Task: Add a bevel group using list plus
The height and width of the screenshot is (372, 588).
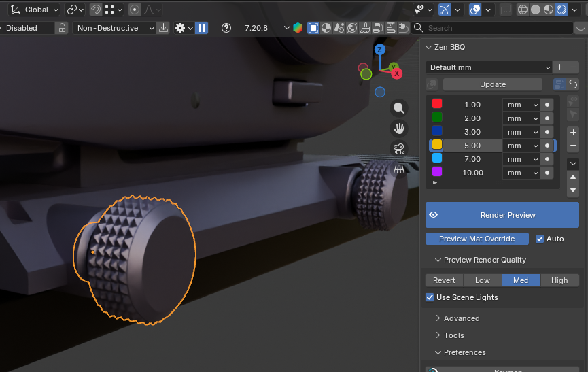Action: tap(573, 133)
